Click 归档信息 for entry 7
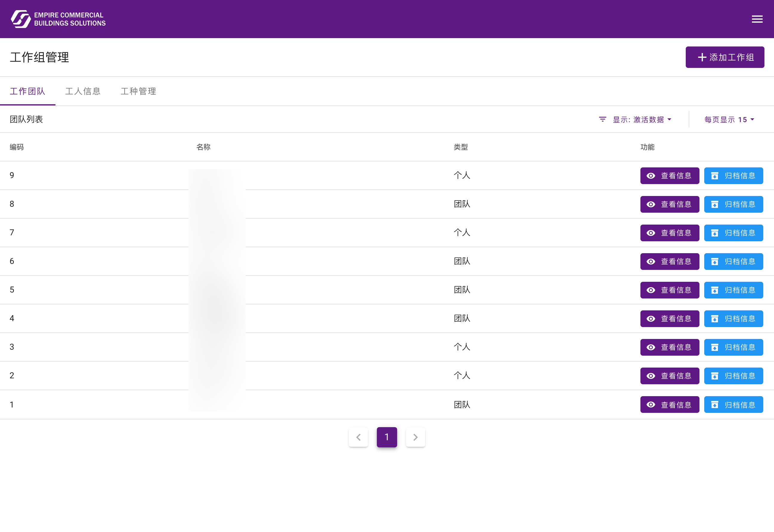The height and width of the screenshot is (532, 774). [x=734, y=233]
